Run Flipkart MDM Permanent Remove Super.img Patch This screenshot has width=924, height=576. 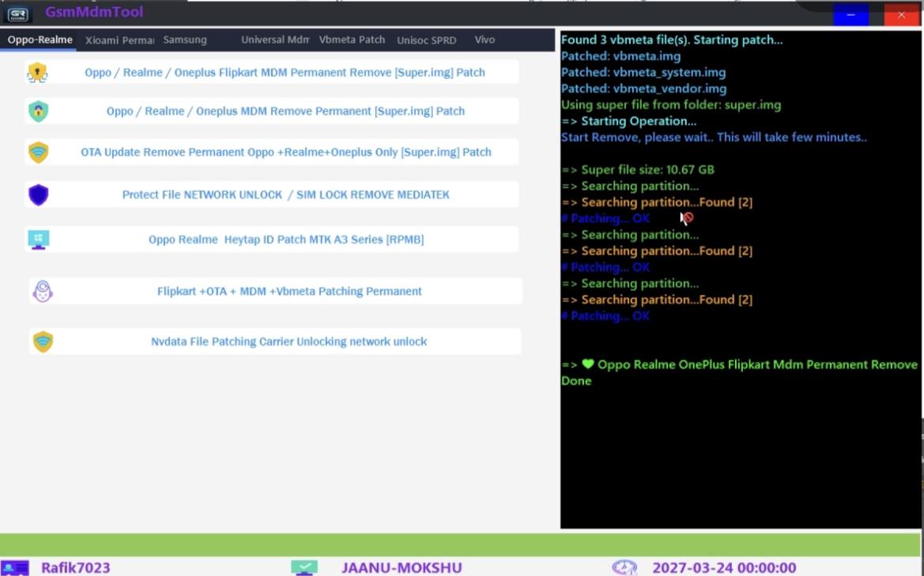click(272, 73)
